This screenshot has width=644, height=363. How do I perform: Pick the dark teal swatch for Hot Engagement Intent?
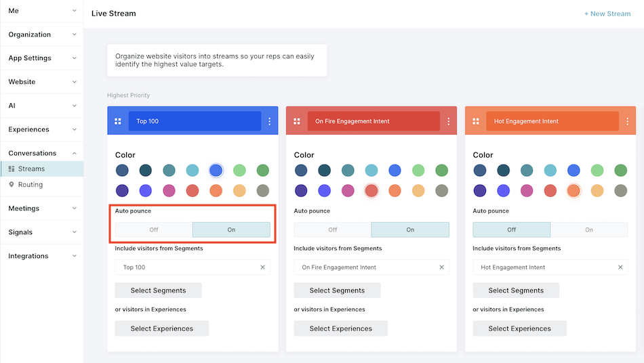pyautogui.click(x=503, y=170)
